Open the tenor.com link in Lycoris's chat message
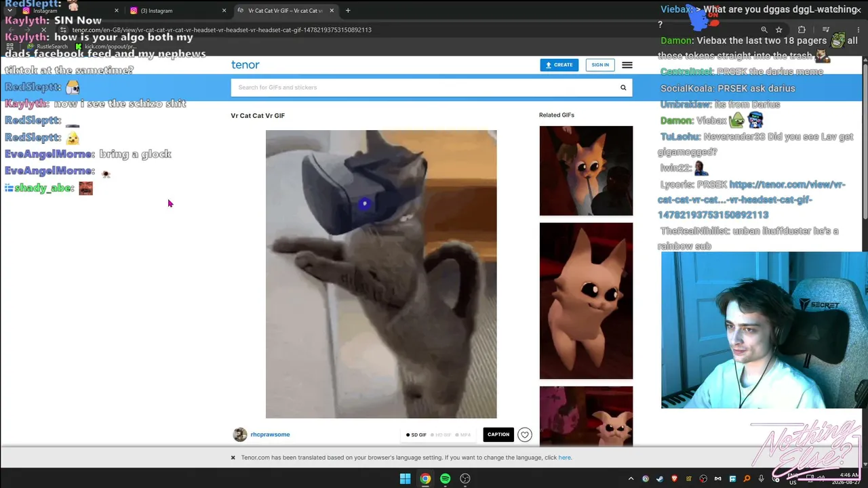Screen dimensions: 868x488 (751, 199)
